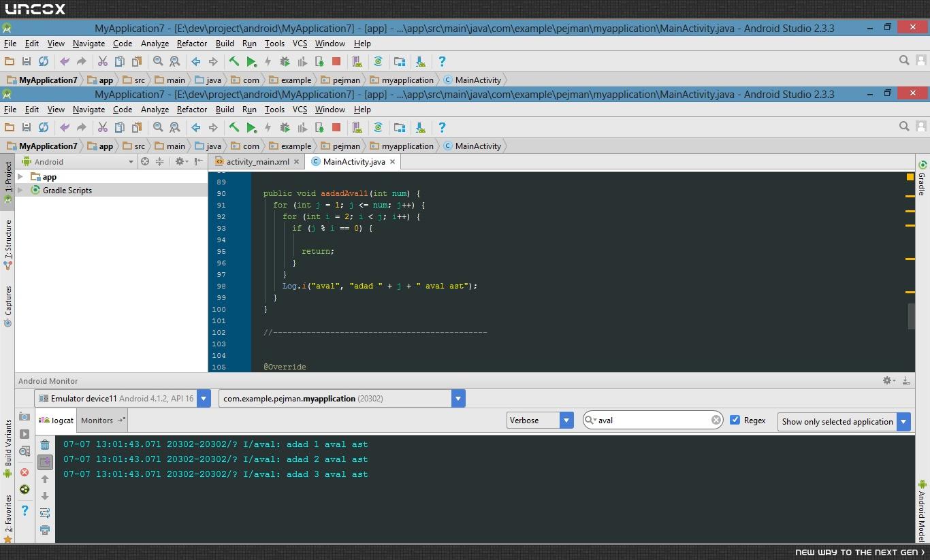Click Make Project hammer in lower window toolbar
The width and height of the screenshot is (930, 560).
pos(234,127)
